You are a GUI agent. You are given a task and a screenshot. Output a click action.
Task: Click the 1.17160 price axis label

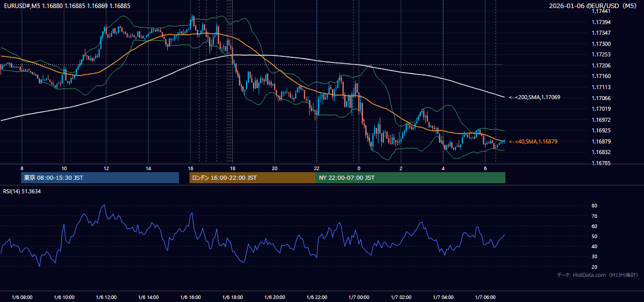tap(601, 76)
